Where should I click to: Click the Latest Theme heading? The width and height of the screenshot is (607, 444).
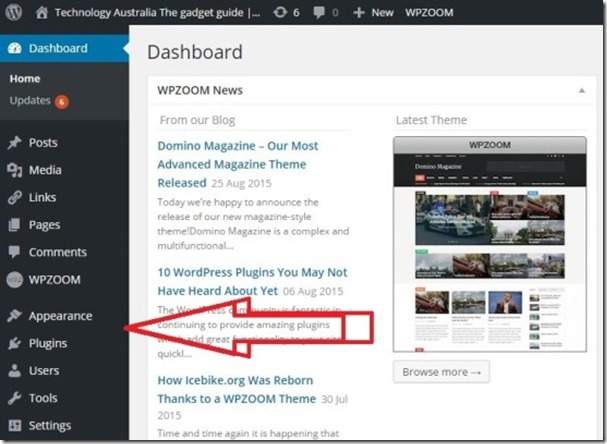[431, 120]
